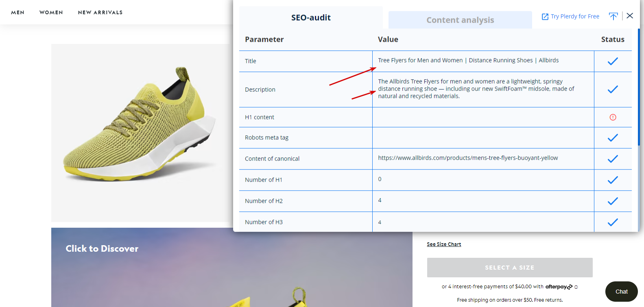Click the 'H1 content' parameter label

(x=260, y=117)
